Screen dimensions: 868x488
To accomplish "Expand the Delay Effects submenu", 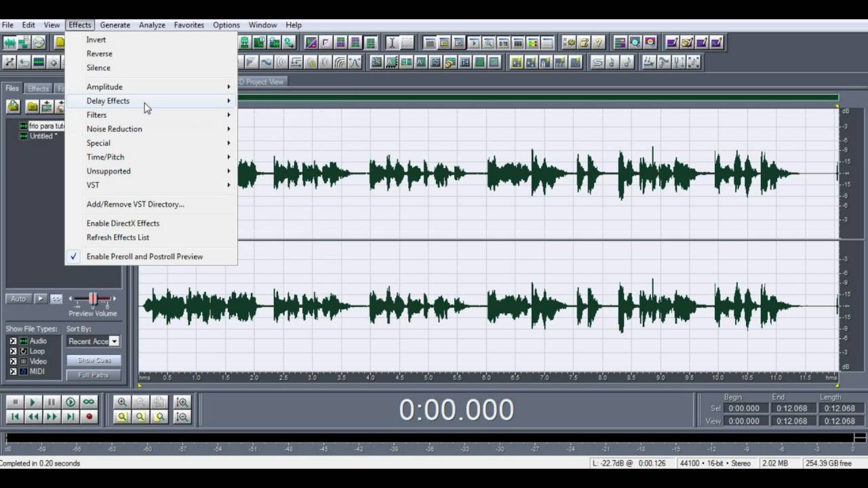I will point(151,101).
